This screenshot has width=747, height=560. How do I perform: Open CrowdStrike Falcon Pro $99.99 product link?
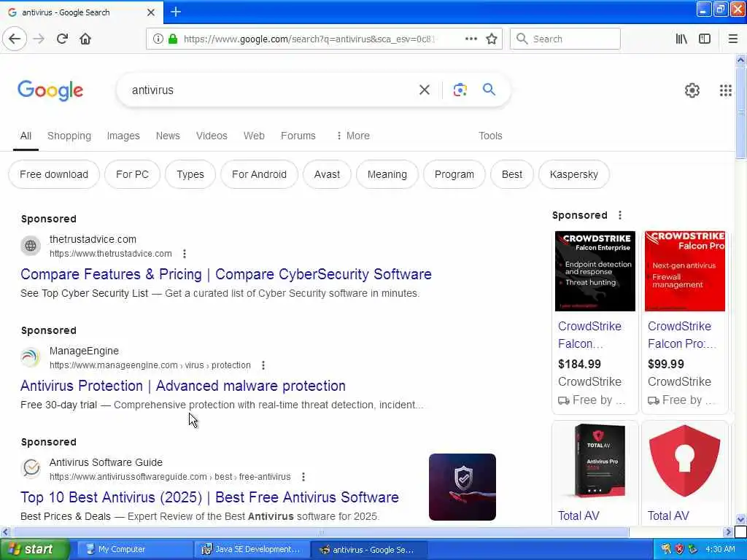tap(682, 335)
